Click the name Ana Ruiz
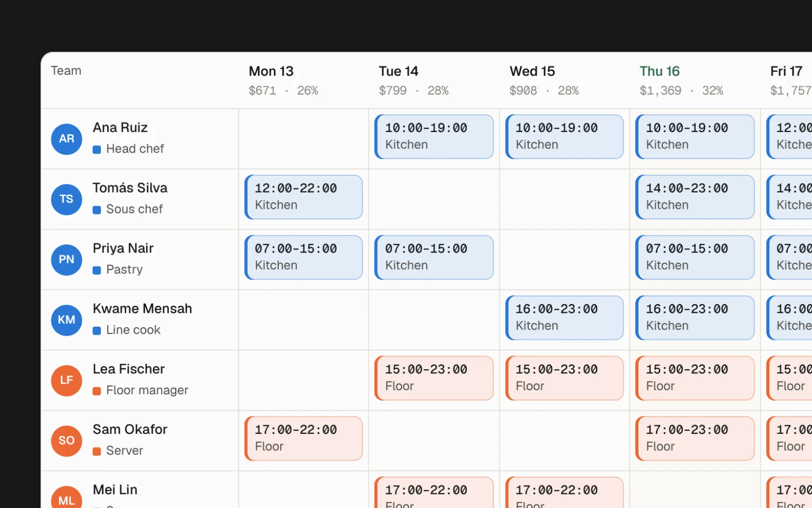Viewport: 812px width, 508px height. 120,128
